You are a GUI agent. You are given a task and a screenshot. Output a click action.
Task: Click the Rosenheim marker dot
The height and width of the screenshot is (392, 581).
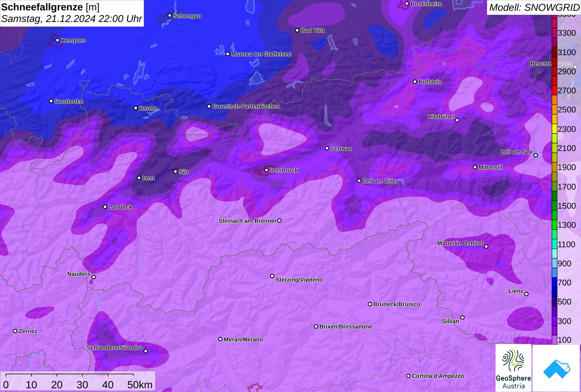(x=407, y=4)
